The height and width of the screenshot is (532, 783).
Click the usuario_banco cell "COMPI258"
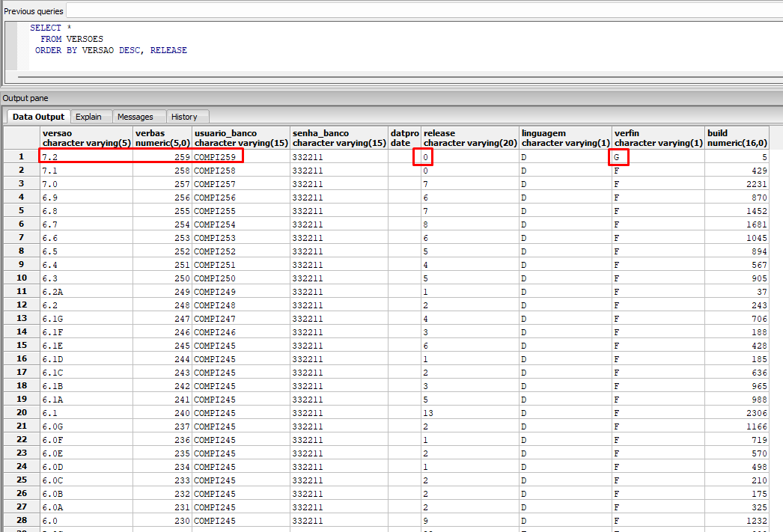click(x=241, y=171)
